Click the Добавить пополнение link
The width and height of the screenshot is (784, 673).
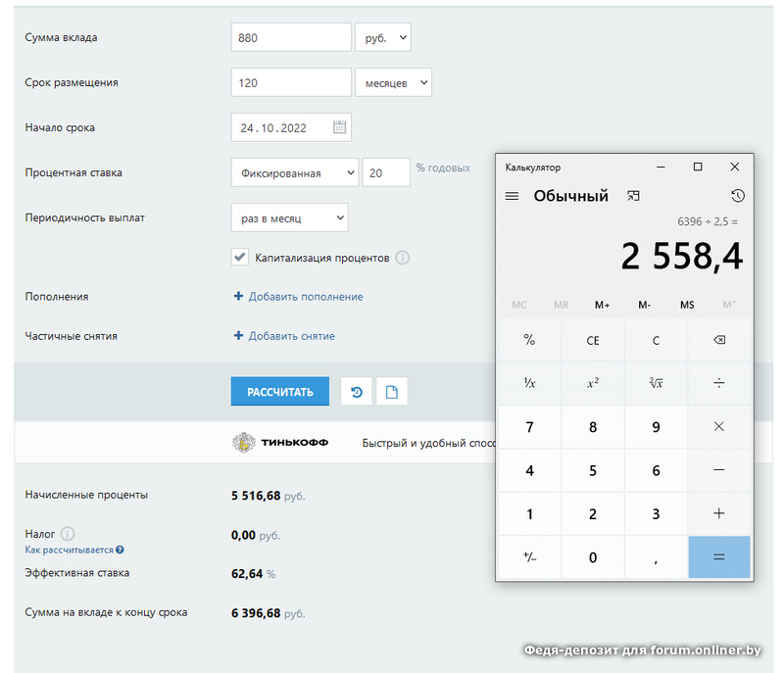point(306,296)
